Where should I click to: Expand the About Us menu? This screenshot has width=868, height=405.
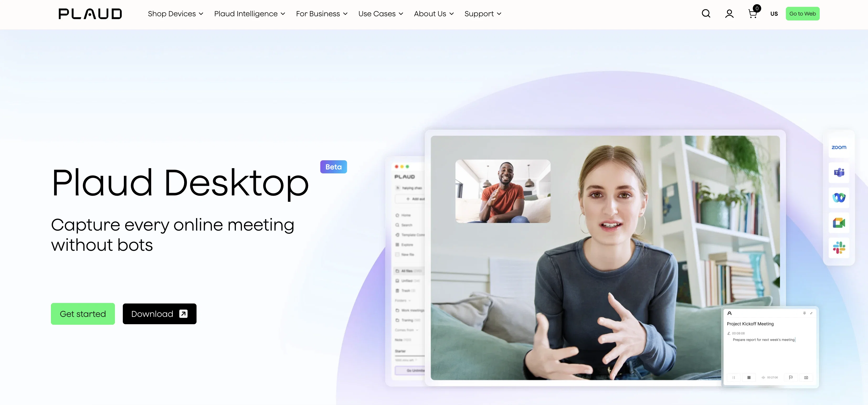434,14
